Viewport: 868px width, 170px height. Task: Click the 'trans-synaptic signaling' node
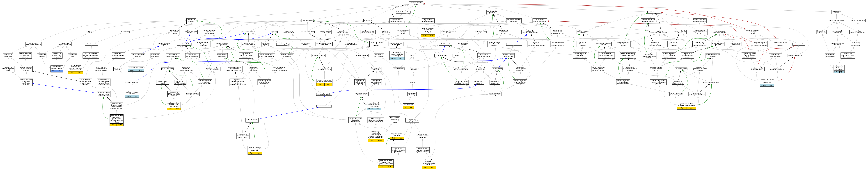point(376,69)
